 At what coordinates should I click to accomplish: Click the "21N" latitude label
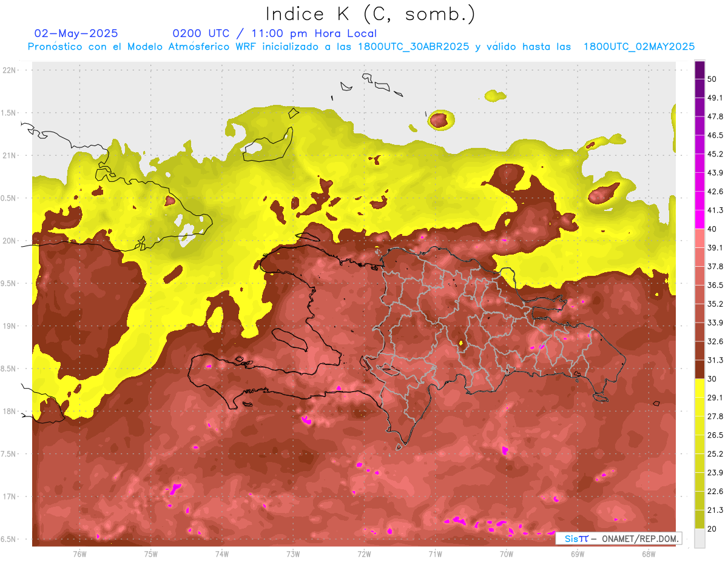click(10, 156)
